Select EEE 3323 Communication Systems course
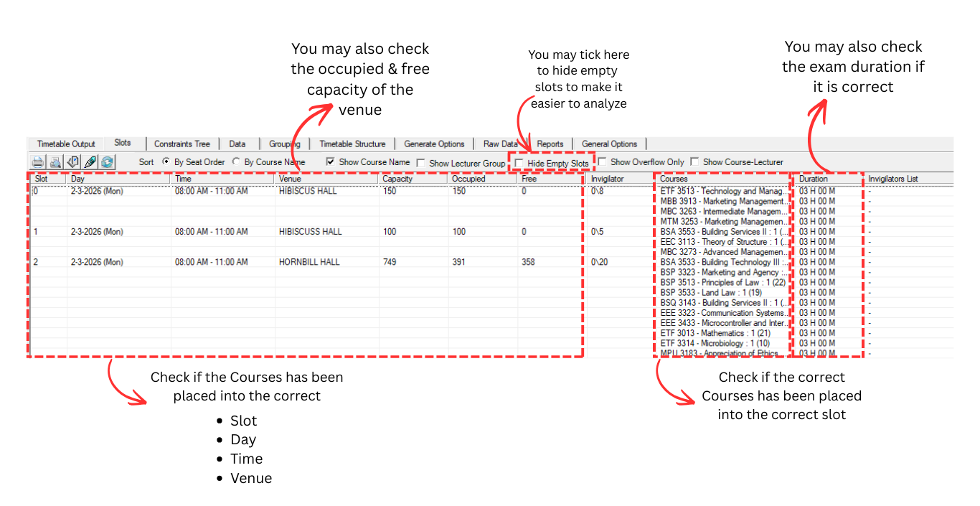 tap(724, 313)
